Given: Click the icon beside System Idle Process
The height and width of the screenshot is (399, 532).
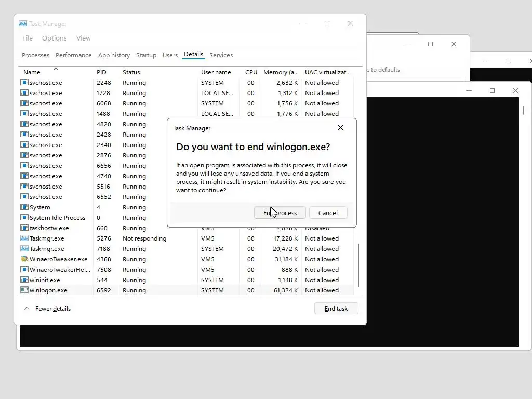Looking at the screenshot, I should [x=24, y=218].
